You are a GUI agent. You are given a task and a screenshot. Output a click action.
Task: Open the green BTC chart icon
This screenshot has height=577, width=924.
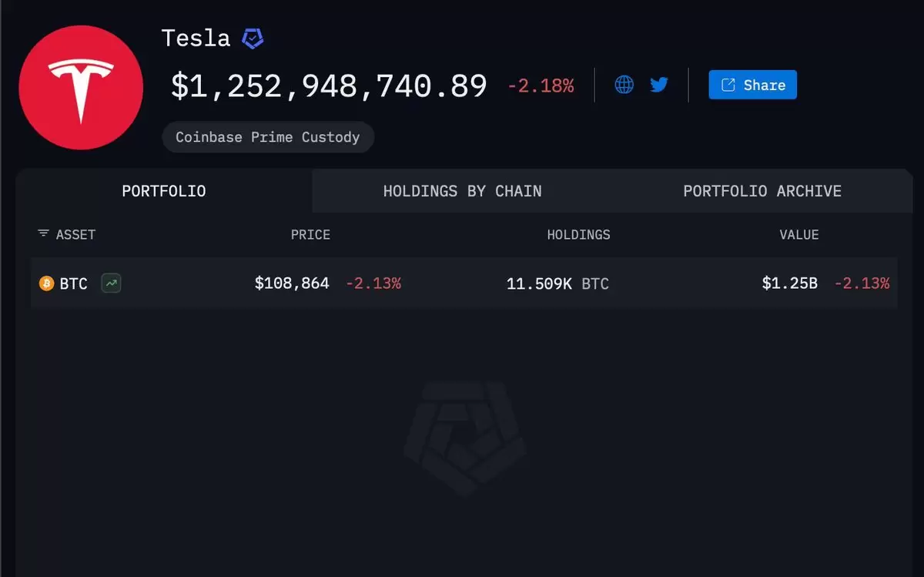(x=112, y=283)
